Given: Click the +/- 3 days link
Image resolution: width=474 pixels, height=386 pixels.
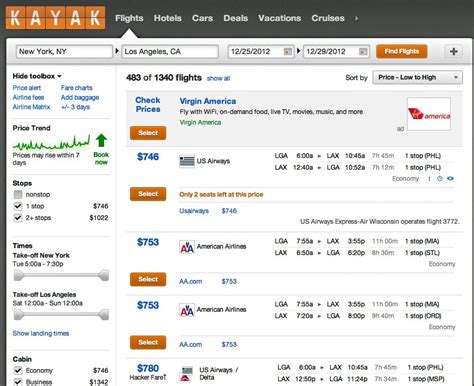Looking at the screenshot, I should point(75,107).
